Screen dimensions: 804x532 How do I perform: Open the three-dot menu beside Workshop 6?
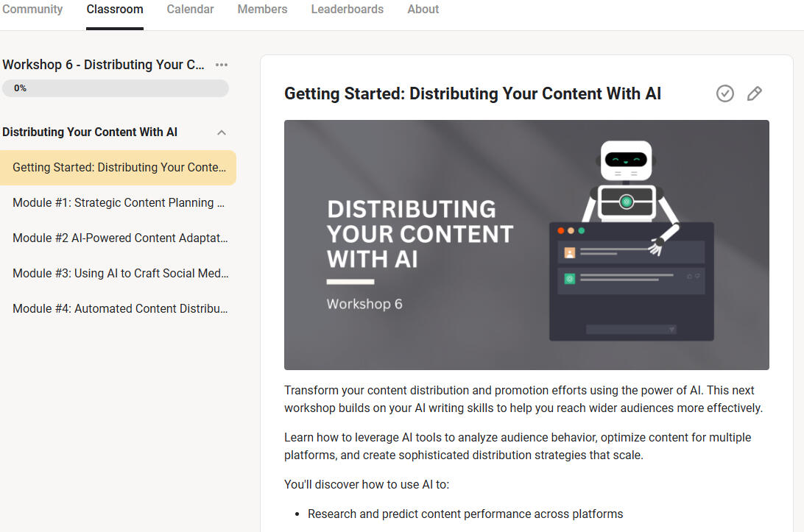[x=222, y=65]
